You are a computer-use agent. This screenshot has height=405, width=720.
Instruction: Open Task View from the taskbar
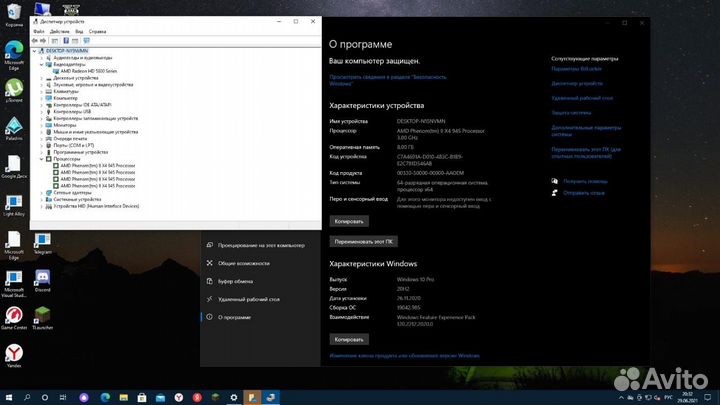[63, 397]
